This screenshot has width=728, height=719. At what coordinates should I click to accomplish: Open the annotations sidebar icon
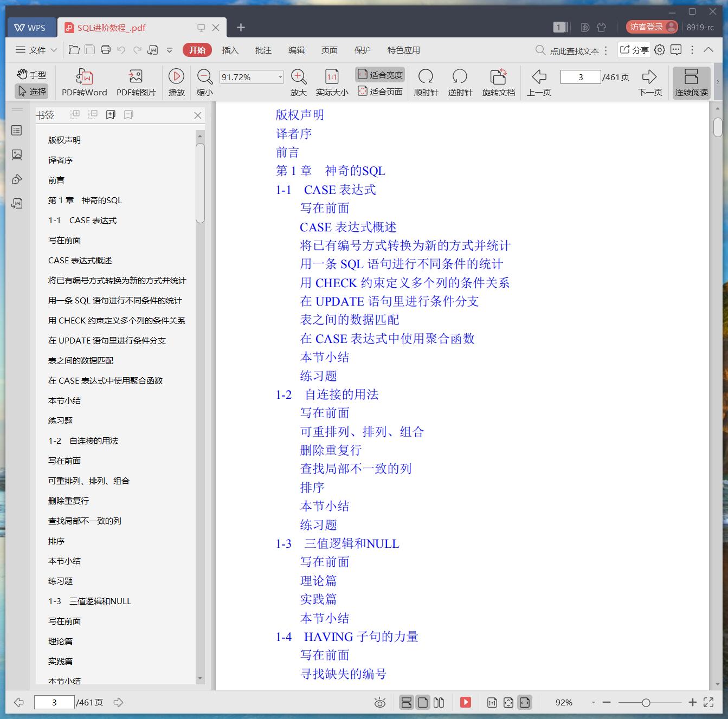pos(17,179)
